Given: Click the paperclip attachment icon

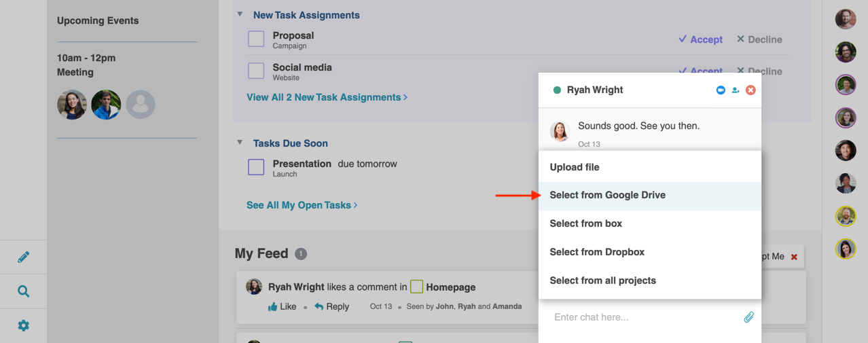Looking at the screenshot, I should tap(748, 317).
